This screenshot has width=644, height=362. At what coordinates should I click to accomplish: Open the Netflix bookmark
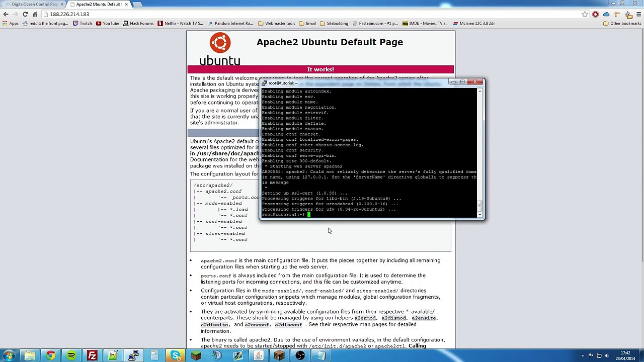click(x=180, y=23)
